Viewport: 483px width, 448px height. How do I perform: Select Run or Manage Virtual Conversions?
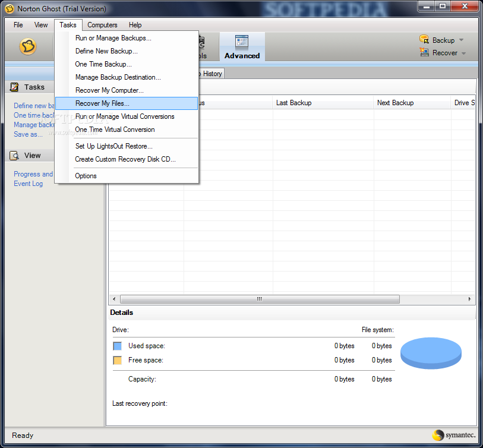127,116
